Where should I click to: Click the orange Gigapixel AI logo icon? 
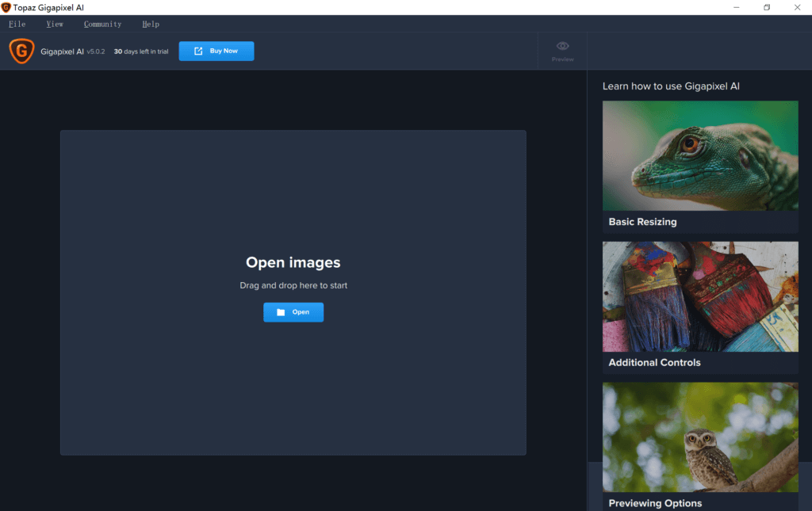pos(21,51)
